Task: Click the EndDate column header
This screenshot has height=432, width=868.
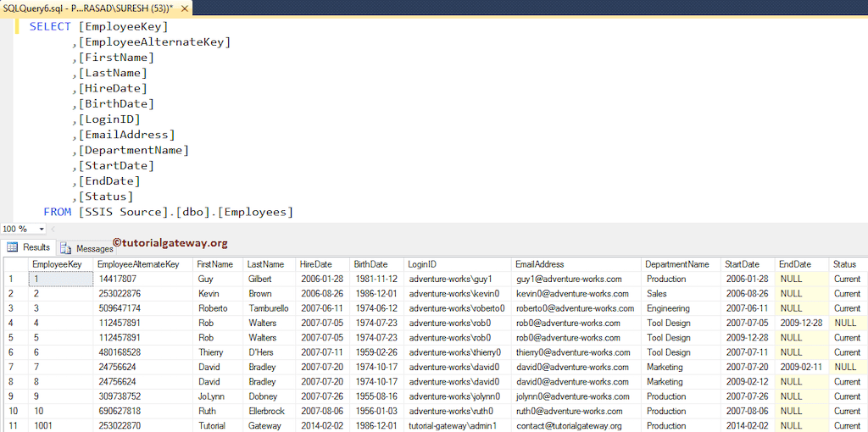Action: (802, 264)
